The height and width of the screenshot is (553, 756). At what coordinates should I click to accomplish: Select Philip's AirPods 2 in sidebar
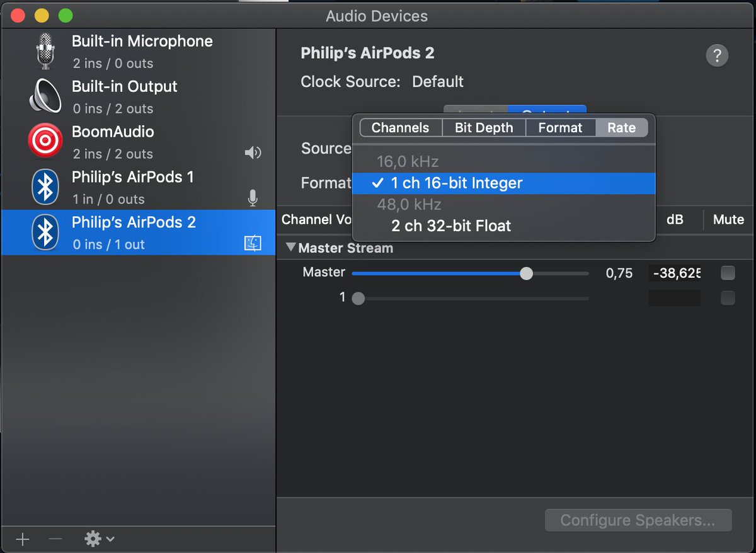click(x=139, y=232)
